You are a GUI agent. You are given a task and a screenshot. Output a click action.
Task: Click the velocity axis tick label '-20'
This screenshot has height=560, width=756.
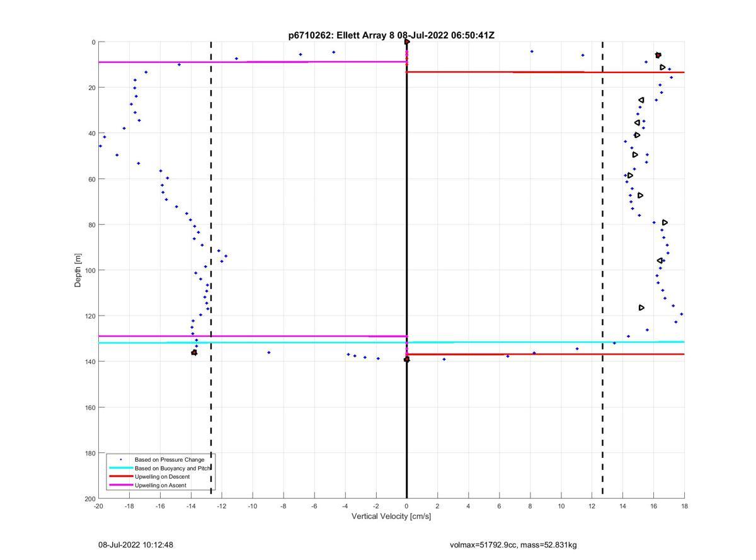pos(98,506)
